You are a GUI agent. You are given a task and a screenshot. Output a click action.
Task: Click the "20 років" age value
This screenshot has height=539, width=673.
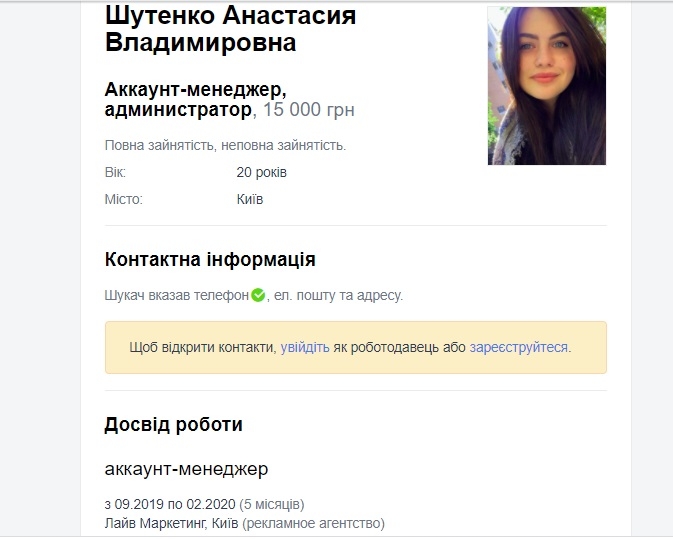pos(262,173)
